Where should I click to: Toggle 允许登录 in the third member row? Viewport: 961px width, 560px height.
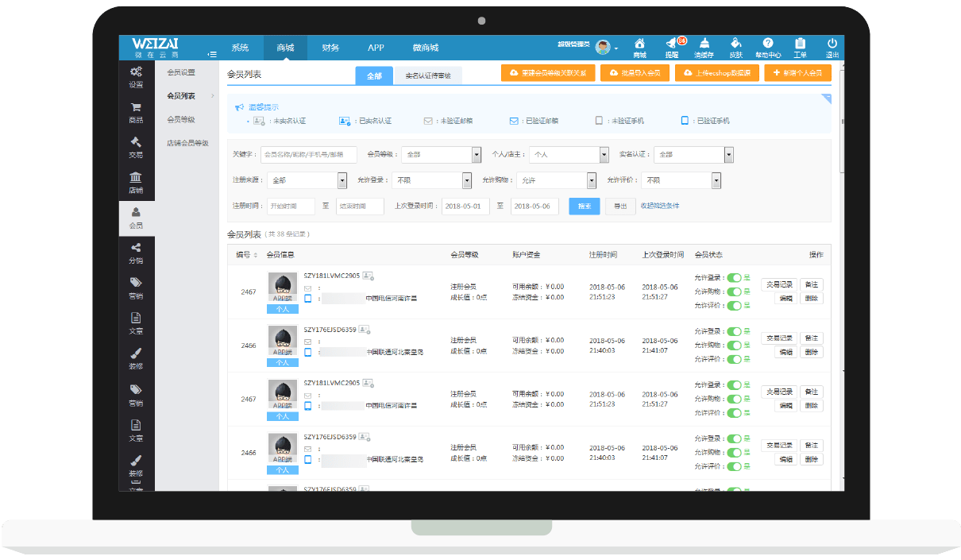pyautogui.click(x=734, y=385)
